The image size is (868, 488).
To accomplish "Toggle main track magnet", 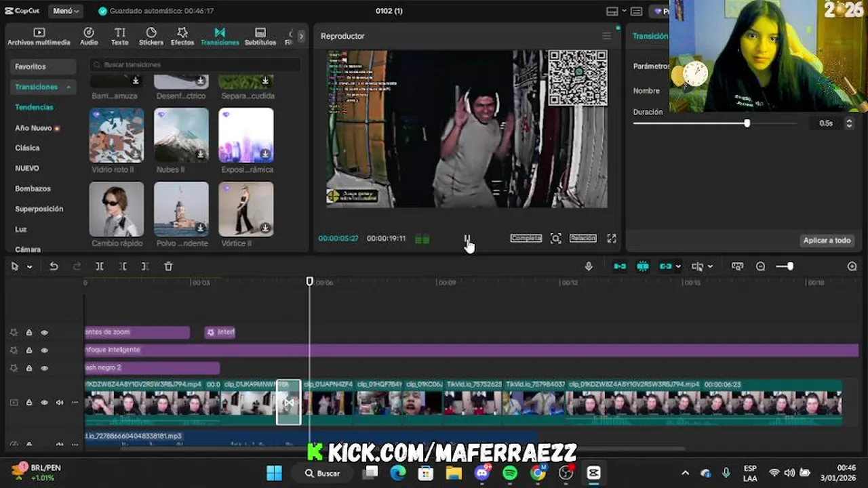I will pos(620,266).
